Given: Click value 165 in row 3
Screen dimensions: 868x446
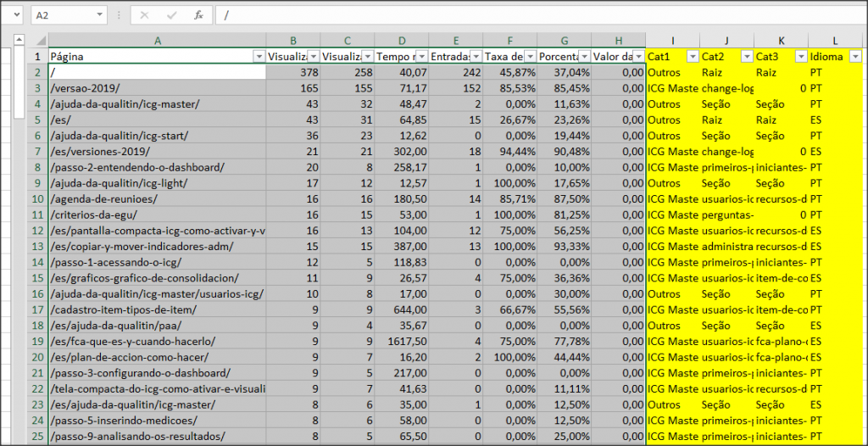Looking at the screenshot, I should coord(292,88).
